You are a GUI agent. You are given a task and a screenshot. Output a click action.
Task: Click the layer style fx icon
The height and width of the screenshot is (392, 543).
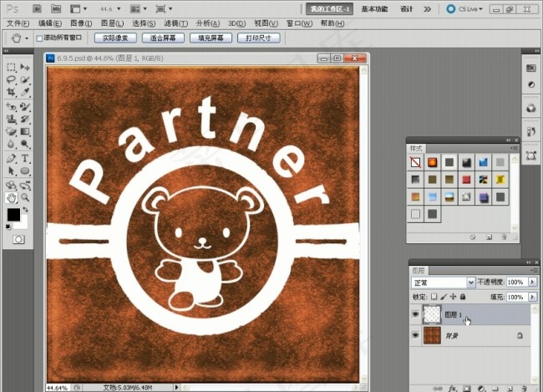[450, 388]
